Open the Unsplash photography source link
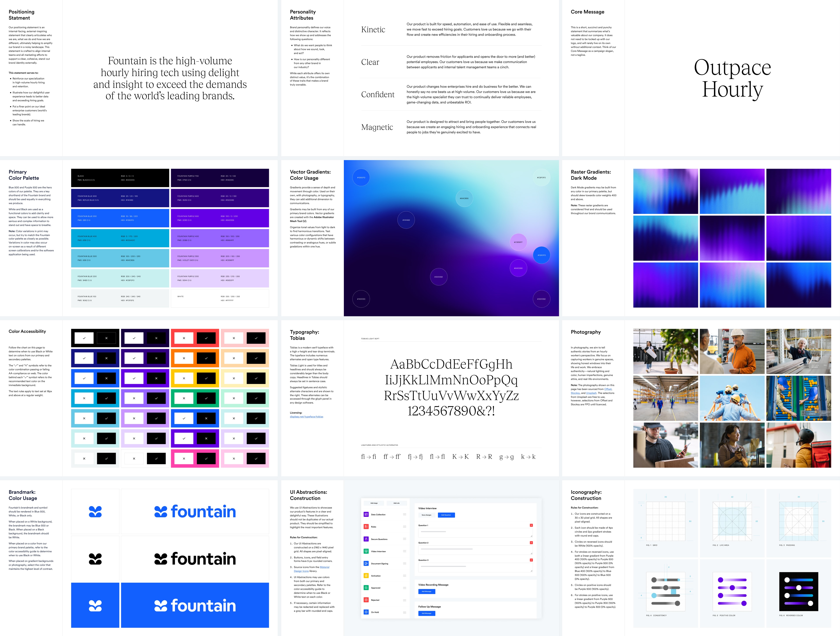 [591, 393]
